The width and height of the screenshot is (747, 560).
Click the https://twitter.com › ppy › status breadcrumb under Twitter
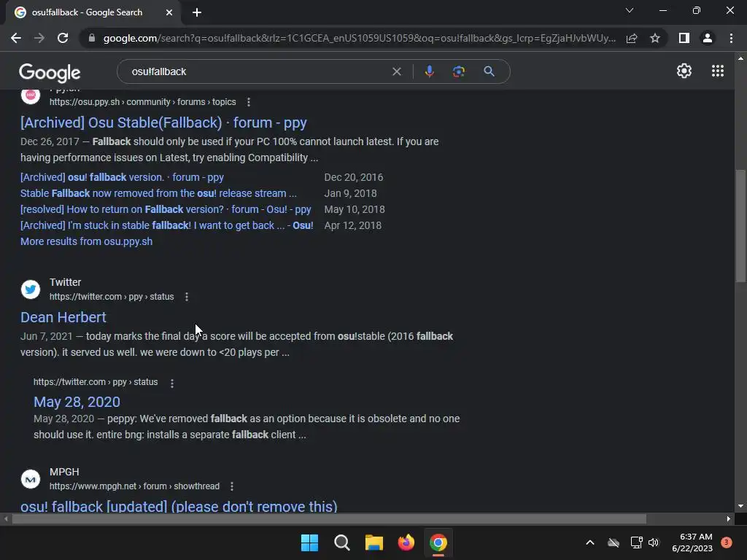[112, 297]
